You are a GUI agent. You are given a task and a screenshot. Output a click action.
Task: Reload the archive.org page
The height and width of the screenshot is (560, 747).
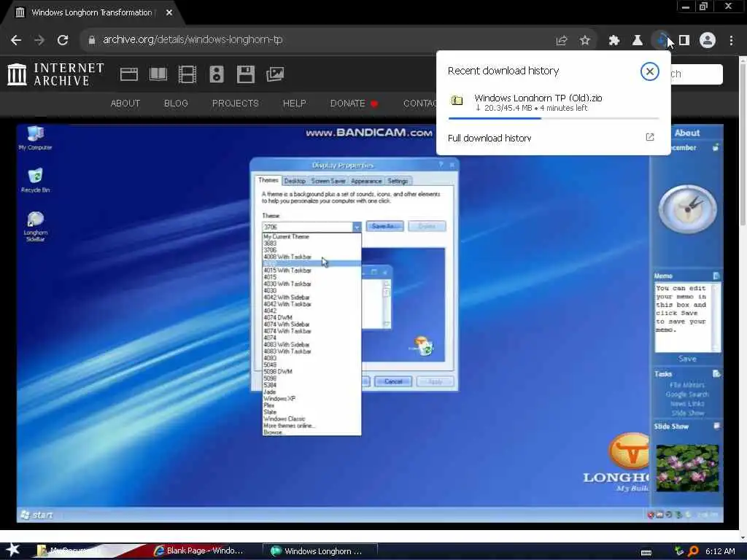[x=63, y=40]
